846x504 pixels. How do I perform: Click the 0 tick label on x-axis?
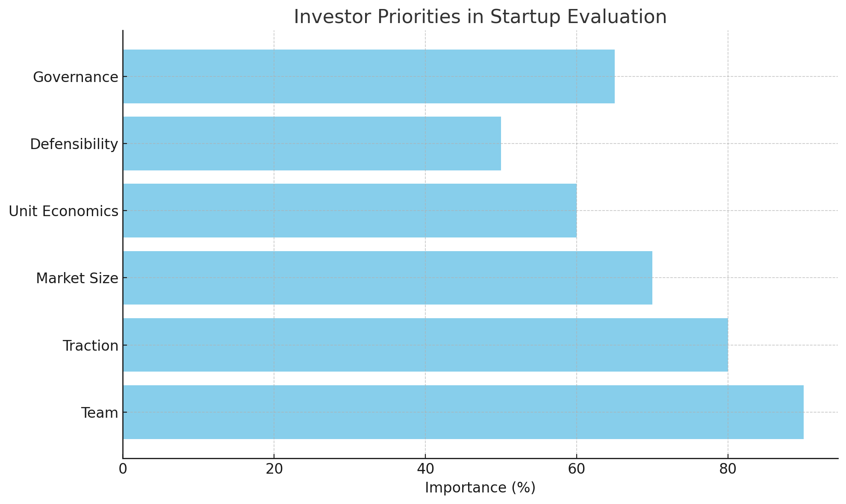[x=123, y=469]
